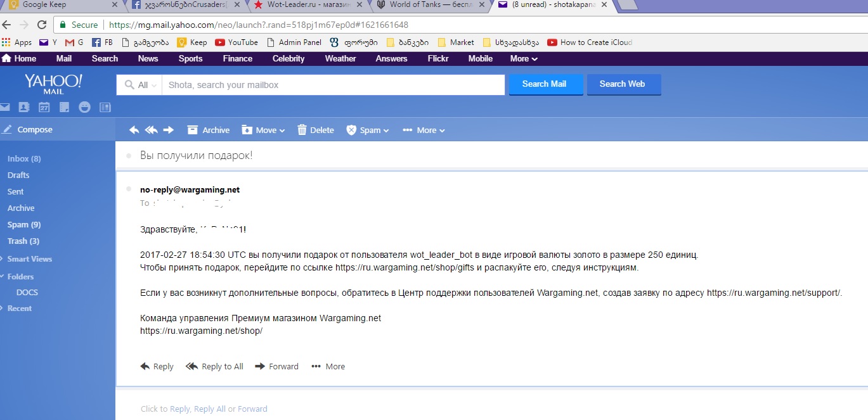Open the Trash (3) folder

(x=23, y=241)
